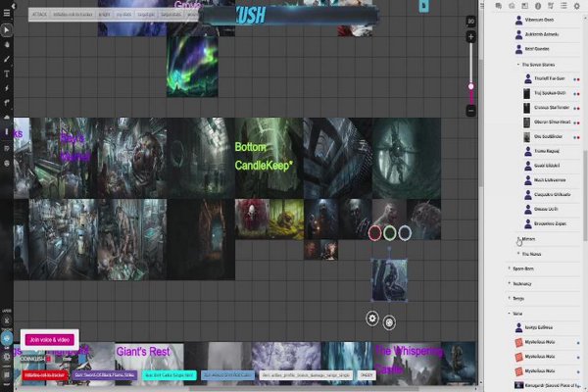
Task: Collapse the Yana folder
Action: point(510,314)
